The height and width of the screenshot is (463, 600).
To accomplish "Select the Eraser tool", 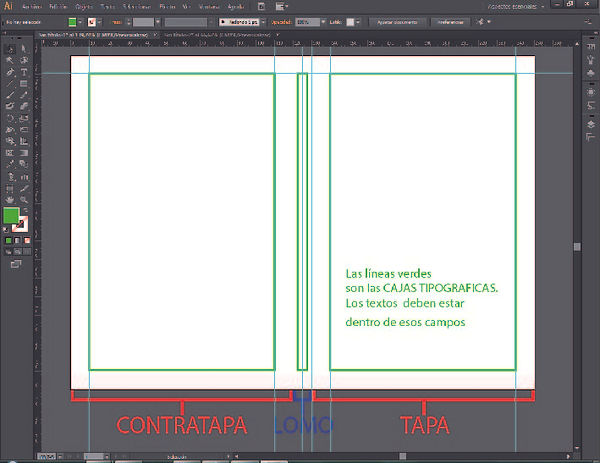I will click(x=24, y=106).
